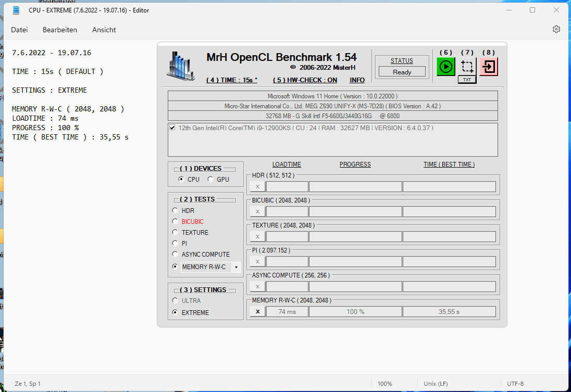Click the x button in TEXTURE row

tap(257, 236)
